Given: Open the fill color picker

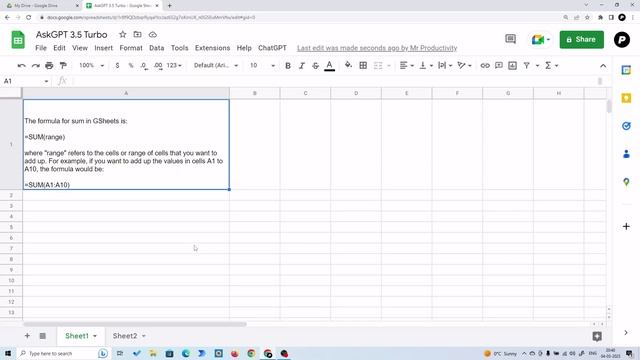Looking at the screenshot, I should [x=348, y=65].
